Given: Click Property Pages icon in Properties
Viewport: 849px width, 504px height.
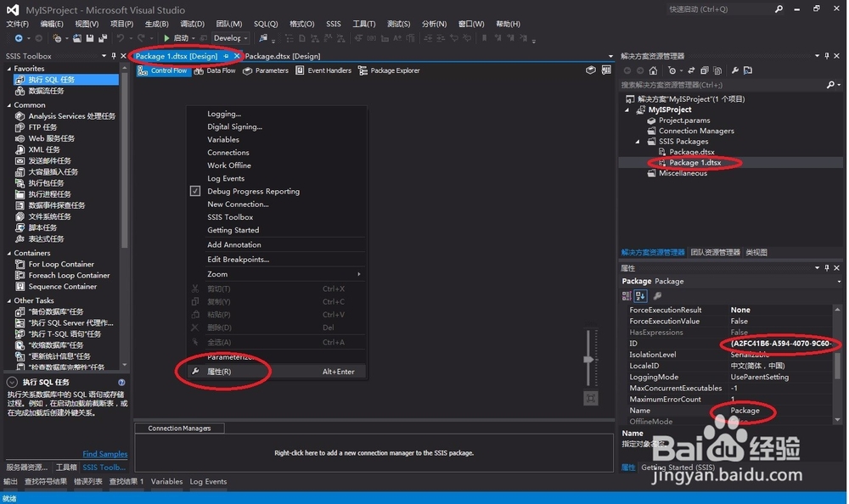Looking at the screenshot, I should [657, 295].
